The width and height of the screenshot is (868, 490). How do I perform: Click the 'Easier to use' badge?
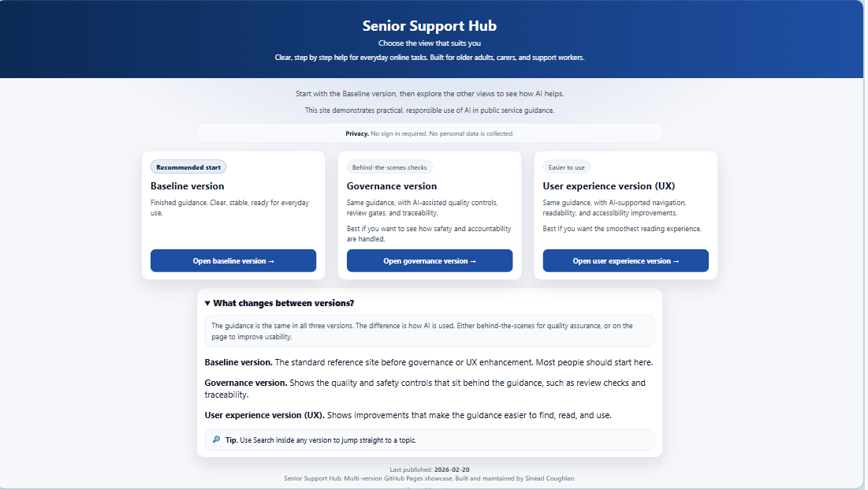566,167
